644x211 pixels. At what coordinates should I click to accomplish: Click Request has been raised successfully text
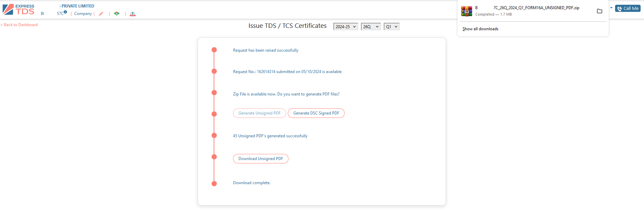coord(266,50)
